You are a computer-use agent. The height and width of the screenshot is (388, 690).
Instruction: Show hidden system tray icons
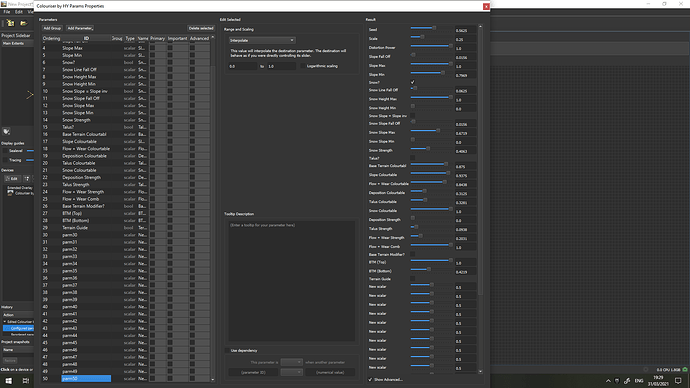608,381
